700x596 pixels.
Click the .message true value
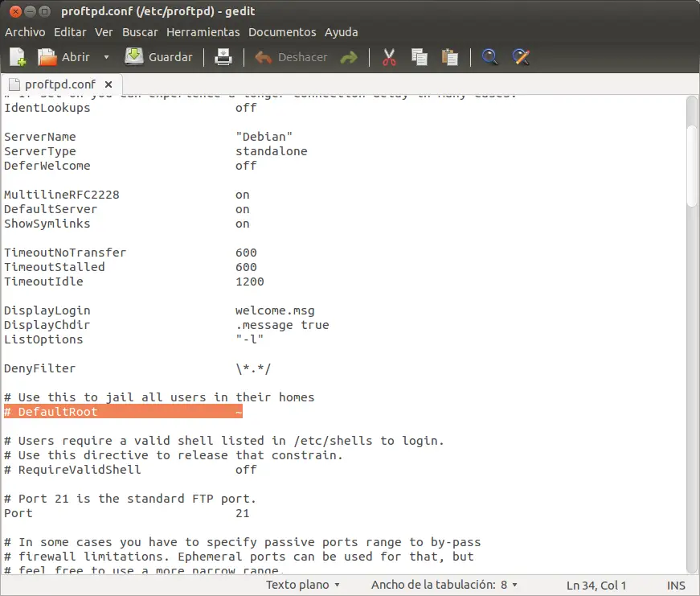[282, 325]
